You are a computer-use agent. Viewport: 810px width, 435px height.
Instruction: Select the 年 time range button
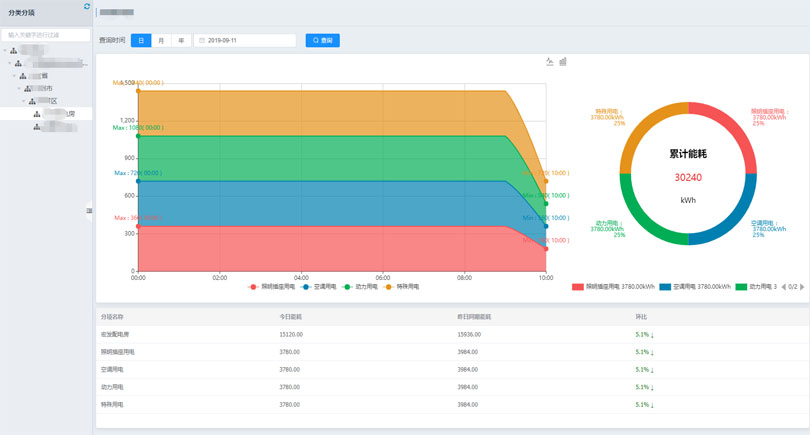[x=181, y=41]
